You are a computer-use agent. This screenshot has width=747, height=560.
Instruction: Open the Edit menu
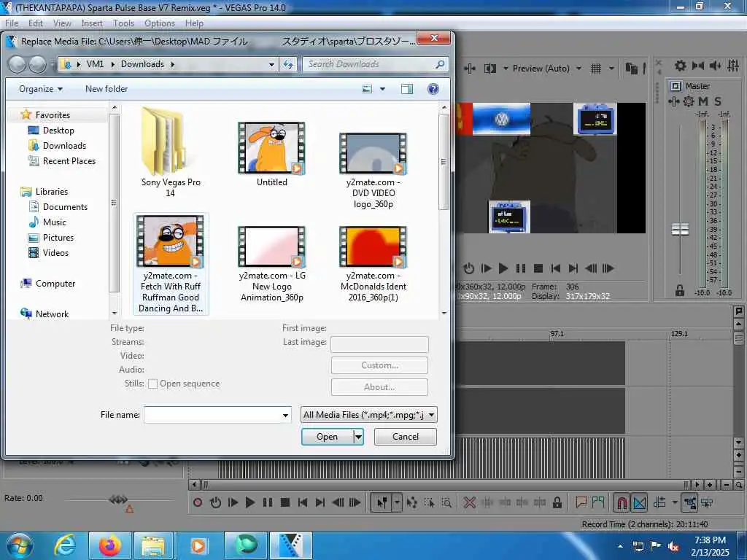point(36,23)
